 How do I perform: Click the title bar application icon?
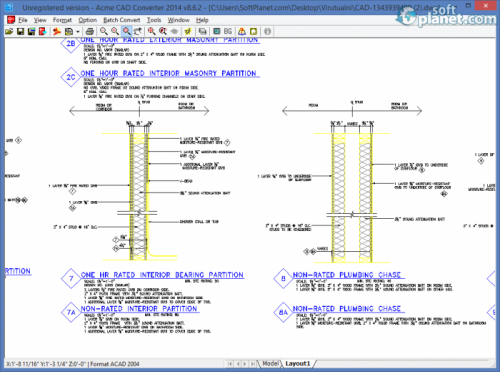coord(9,7)
